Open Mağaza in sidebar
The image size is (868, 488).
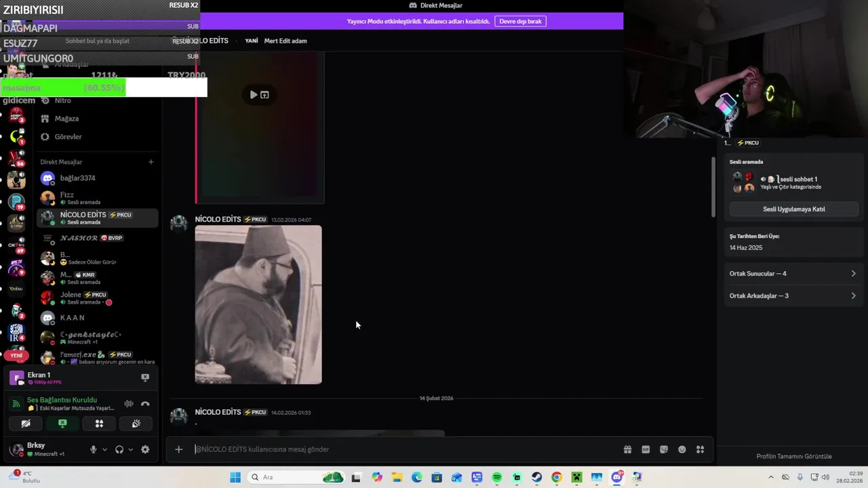coord(98,119)
